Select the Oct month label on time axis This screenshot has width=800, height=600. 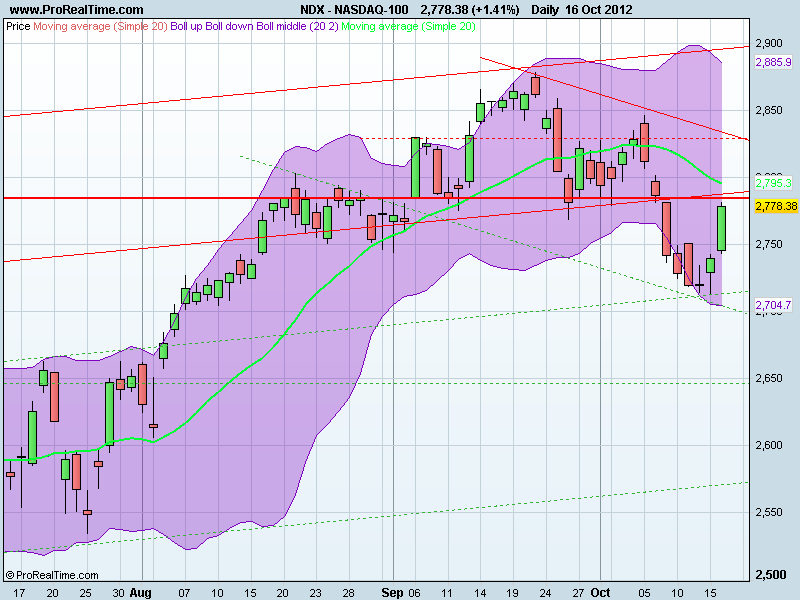600,593
